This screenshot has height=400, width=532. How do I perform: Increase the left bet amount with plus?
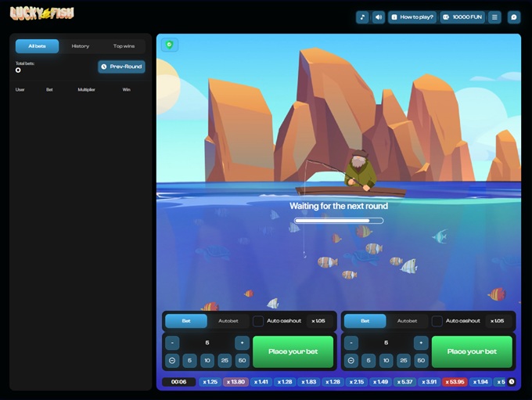tap(242, 343)
